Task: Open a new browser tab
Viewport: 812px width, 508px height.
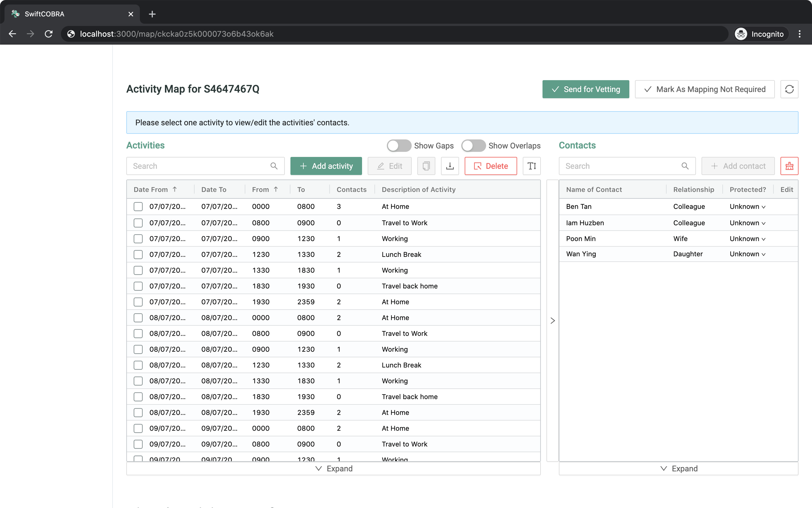Action: [x=152, y=14]
